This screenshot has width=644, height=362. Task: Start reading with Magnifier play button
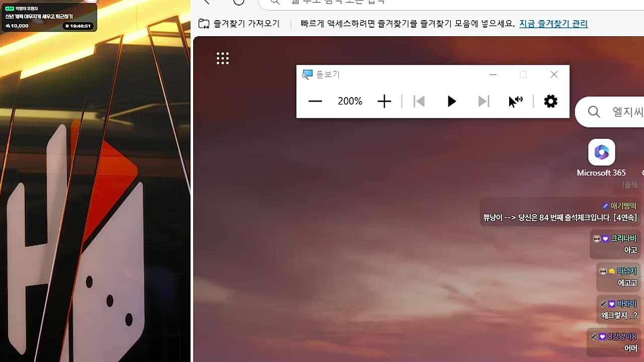tap(451, 102)
